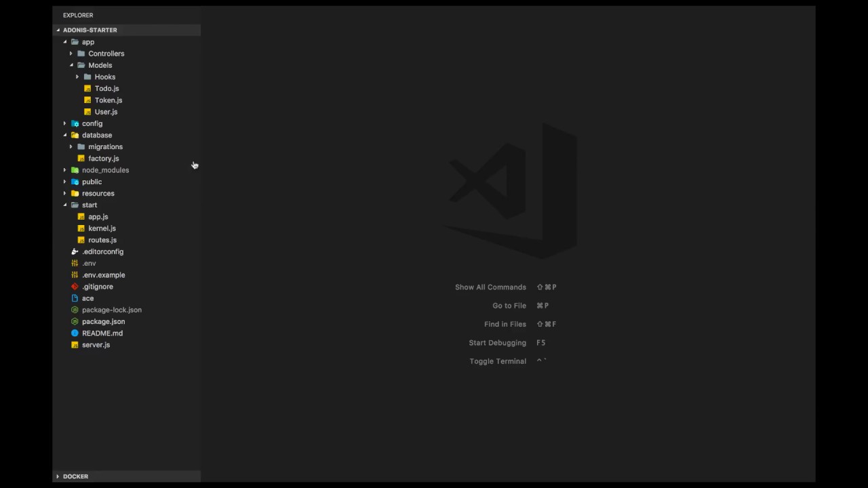Click the routes.js file icon
The width and height of the screenshot is (868, 488).
tap(81, 239)
